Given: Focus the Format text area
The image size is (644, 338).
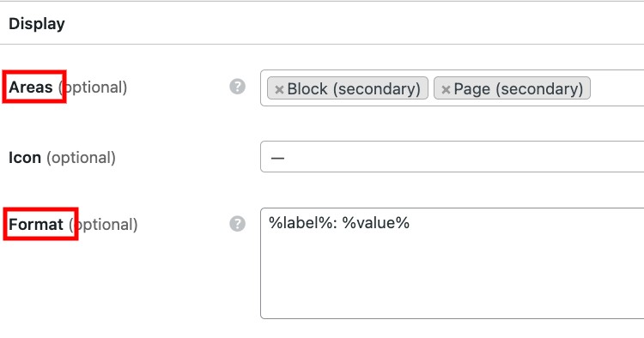Looking at the screenshot, I should pos(453,263).
